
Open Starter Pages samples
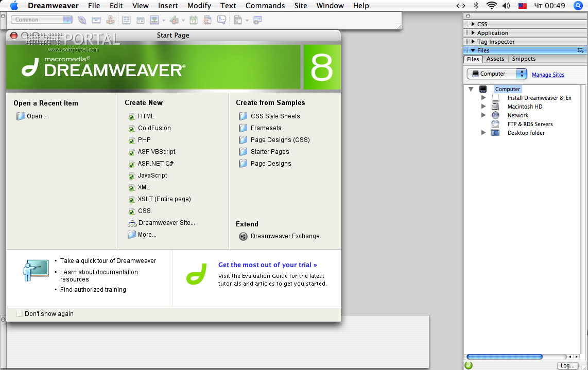coord(270,152)
